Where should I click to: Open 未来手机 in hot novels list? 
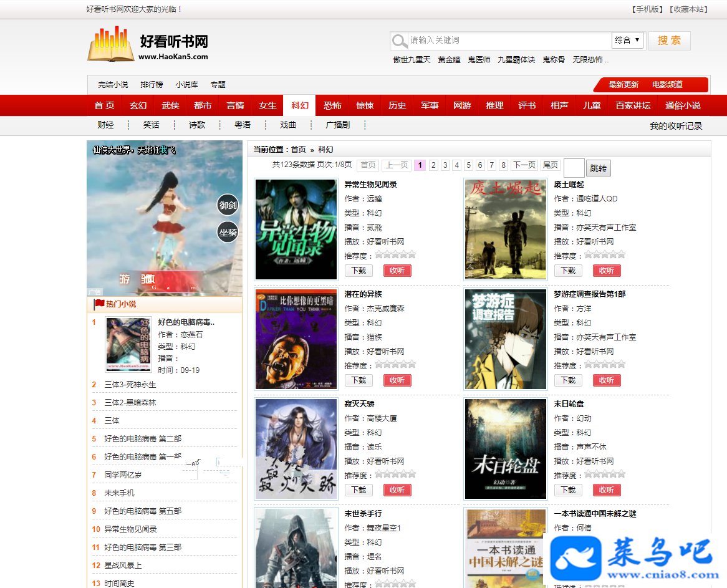[119, 493]
